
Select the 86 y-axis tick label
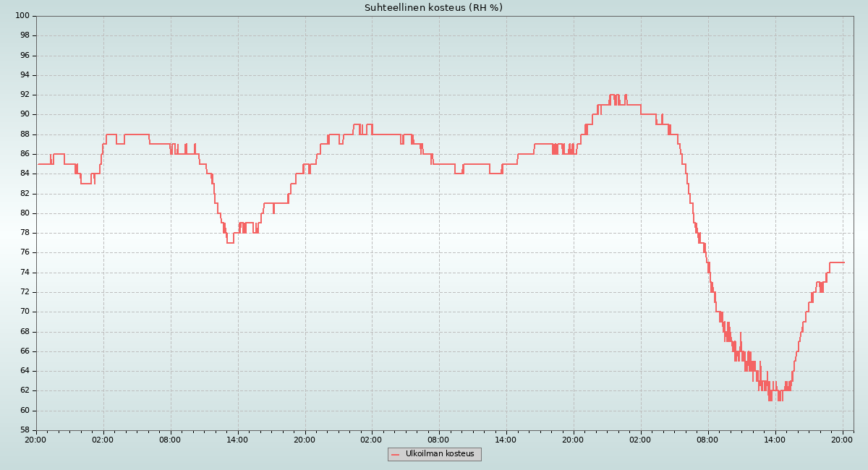pyautogui.click(x=24, y=154)
